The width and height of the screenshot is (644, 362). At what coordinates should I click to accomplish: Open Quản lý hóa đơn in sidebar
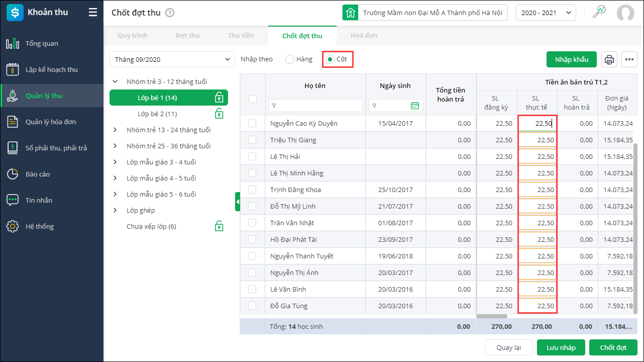(51, 122)
